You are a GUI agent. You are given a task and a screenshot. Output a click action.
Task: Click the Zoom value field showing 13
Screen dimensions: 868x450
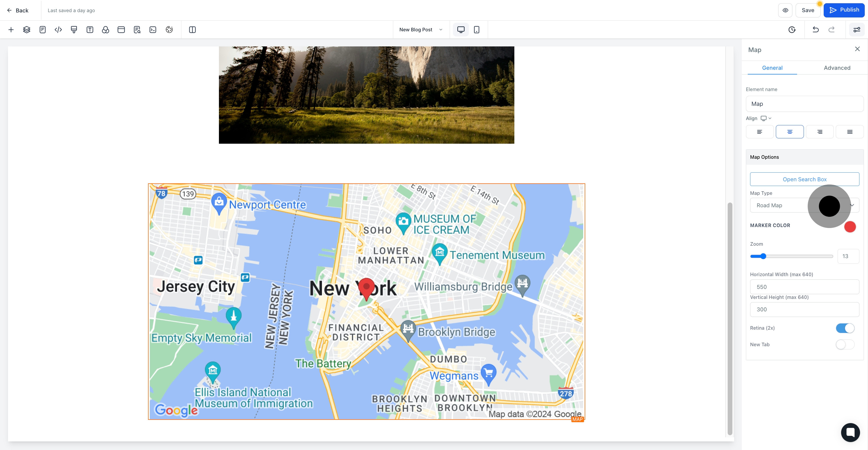(x=848, y=256)
